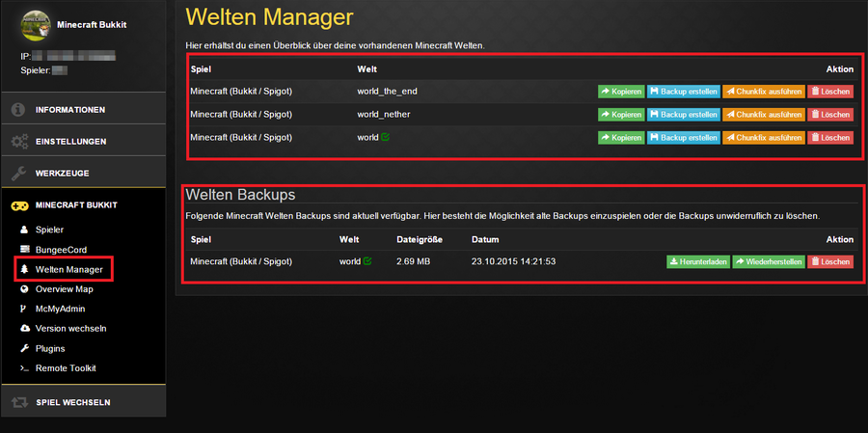868x433 pixels.
Task: Select the date 23.10.2015 14:21:53
Action: click(513, 261)
